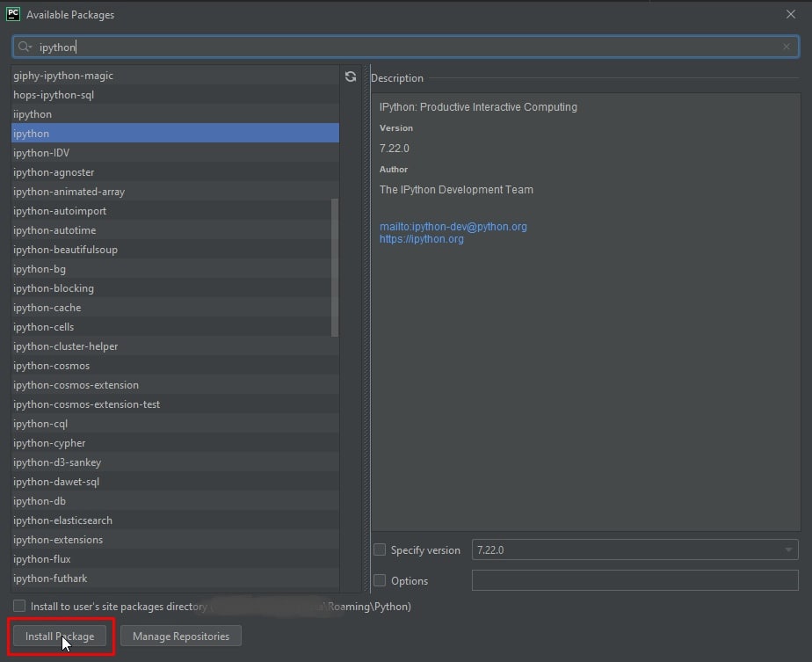This screenshot has width=812, height=662.
Task: Enable the Specify version checkbox
Action: 380,549
